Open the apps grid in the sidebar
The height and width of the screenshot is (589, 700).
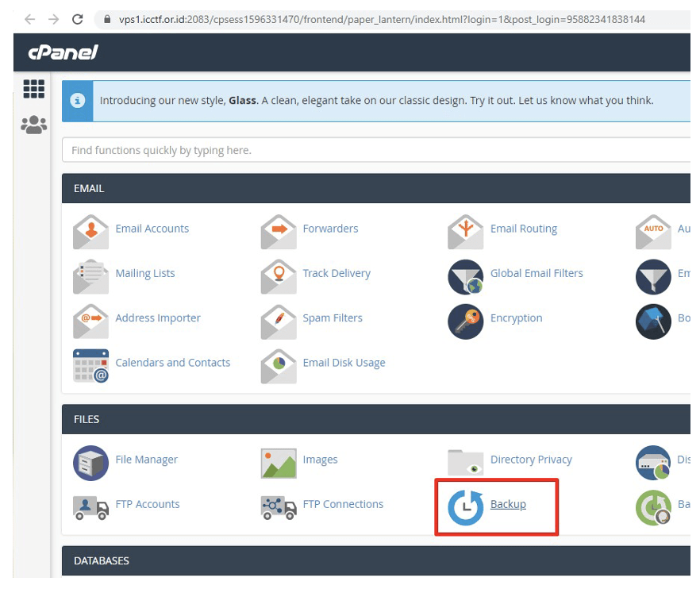[33, 89]
